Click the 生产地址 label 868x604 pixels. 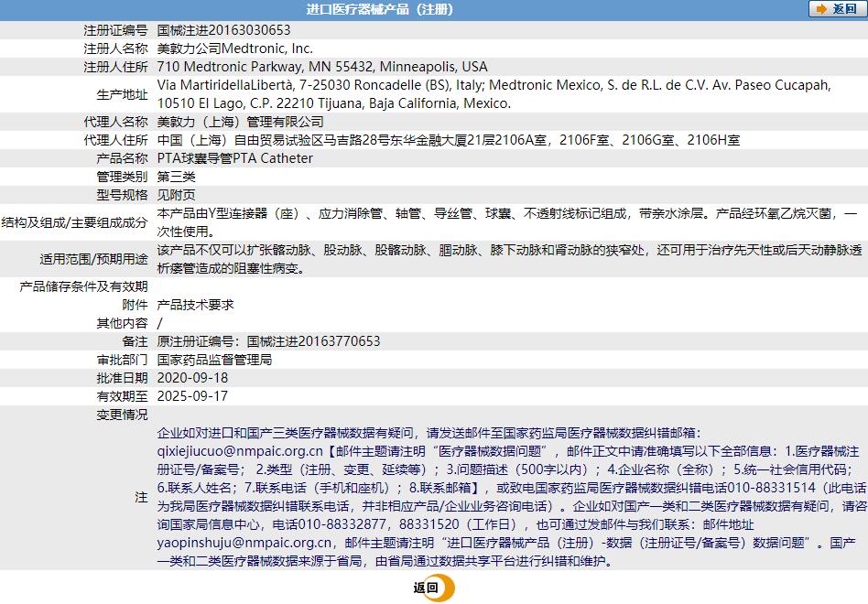(x=123, y=94)
